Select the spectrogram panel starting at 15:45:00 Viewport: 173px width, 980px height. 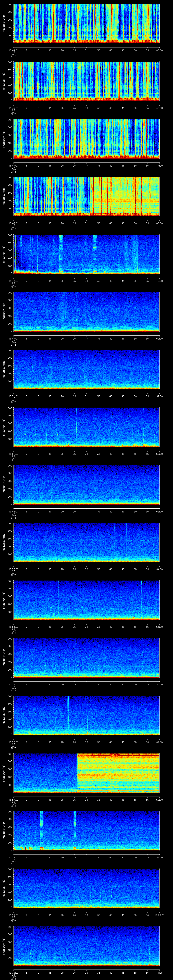pyautogui.click(x=87, y=81)
